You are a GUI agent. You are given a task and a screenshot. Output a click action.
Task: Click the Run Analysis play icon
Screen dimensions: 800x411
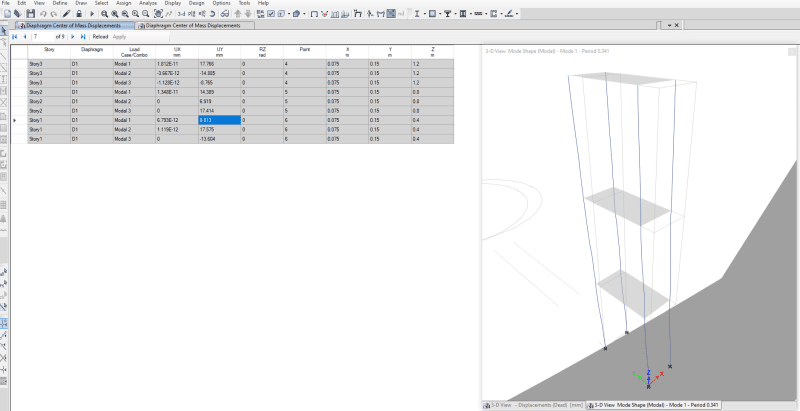click(x=92, y=14)
